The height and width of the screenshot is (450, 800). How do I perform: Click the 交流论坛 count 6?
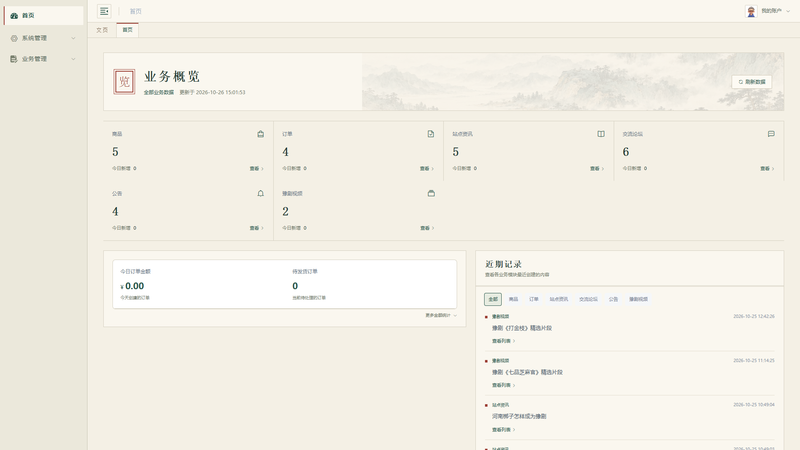pos(626,152)
